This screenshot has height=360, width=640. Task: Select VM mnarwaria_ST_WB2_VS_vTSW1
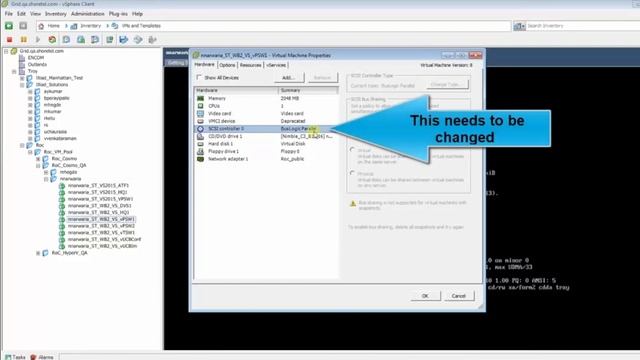click(x=101, y=233)
